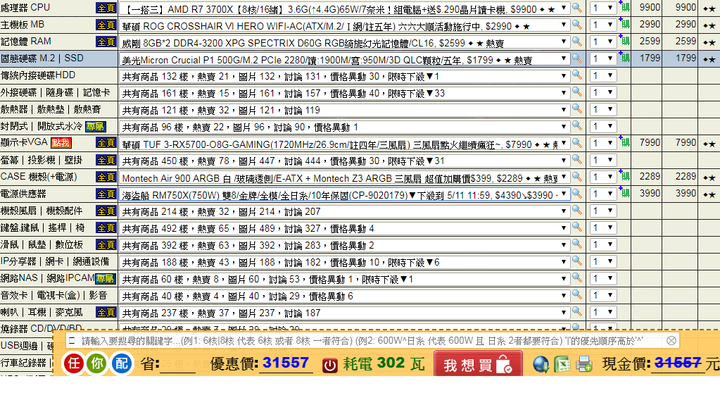
Task: Click the green 購 icon in the 主機板 MB row
Action: [x=624, y=24]
